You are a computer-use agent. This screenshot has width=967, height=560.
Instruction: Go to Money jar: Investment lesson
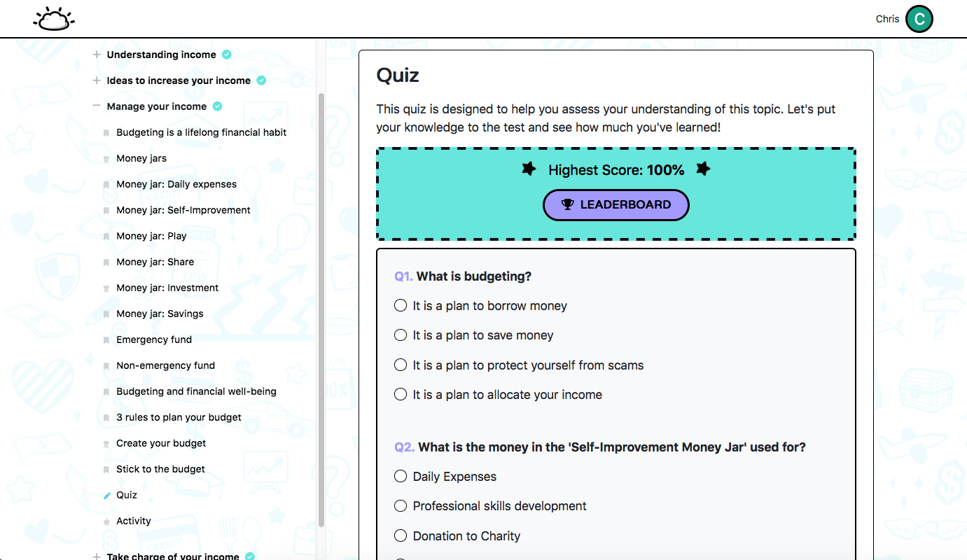tap(167, 288)
